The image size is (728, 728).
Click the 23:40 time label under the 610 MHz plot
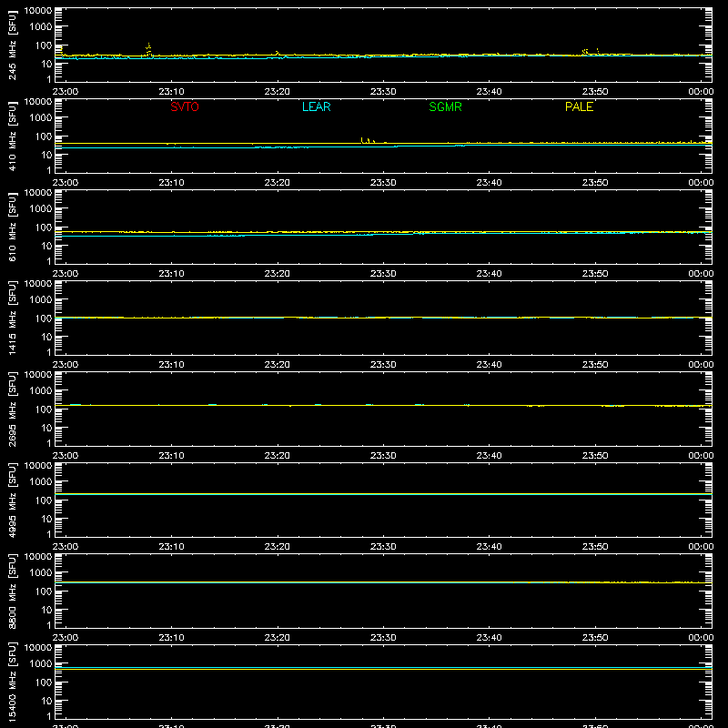tap(489, 274)
